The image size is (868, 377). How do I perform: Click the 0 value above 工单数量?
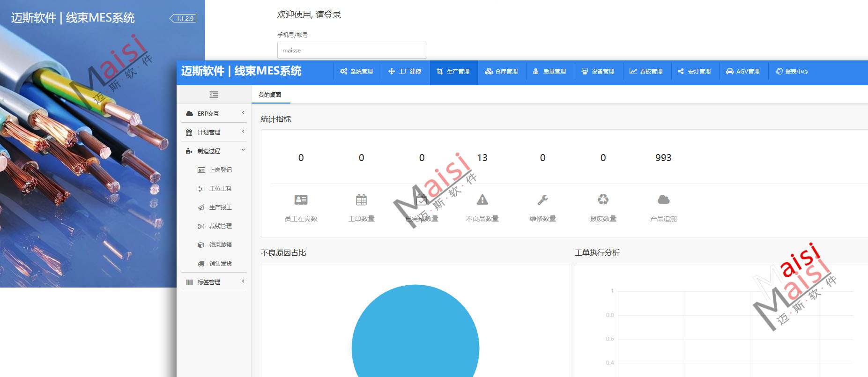pyautogui.click(x=361, y=158)
